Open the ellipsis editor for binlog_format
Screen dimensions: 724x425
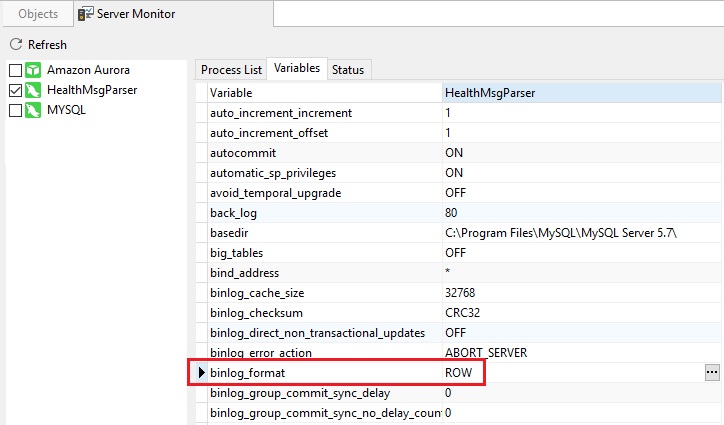[x=712, y=372]
